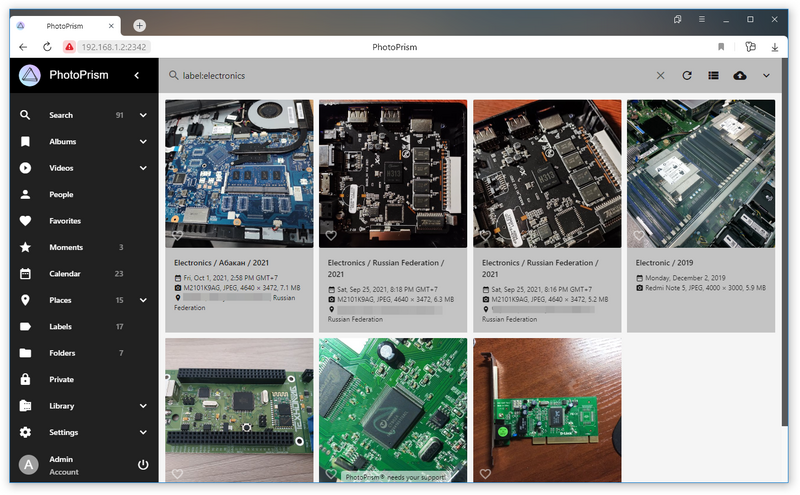The height and width of the screenshot is (495, 800).
Task: Click the magnifier icon in the search bar
Action: point(173,75)
